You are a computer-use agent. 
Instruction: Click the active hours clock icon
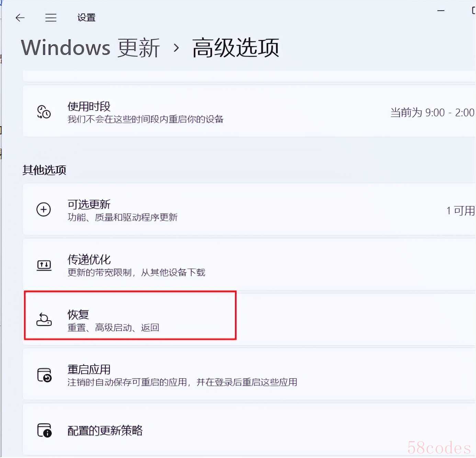(x=44, y=112)
